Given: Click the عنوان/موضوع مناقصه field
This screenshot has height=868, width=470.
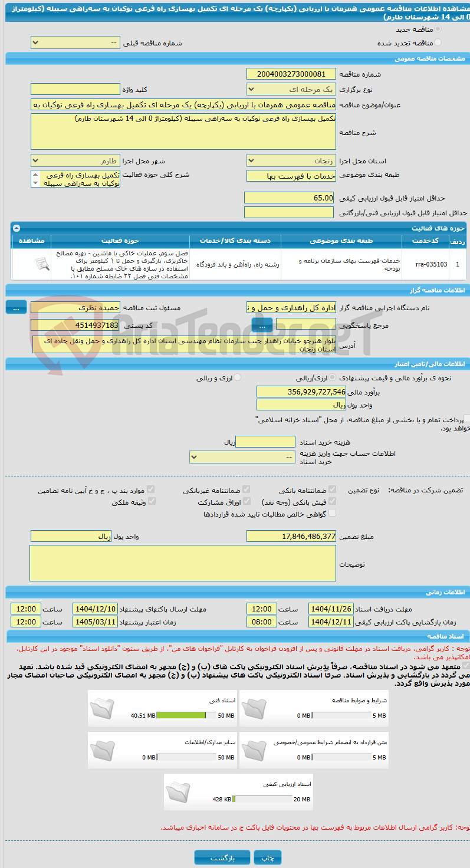Looking at the screenshot, I should click(x=183, y=104).
